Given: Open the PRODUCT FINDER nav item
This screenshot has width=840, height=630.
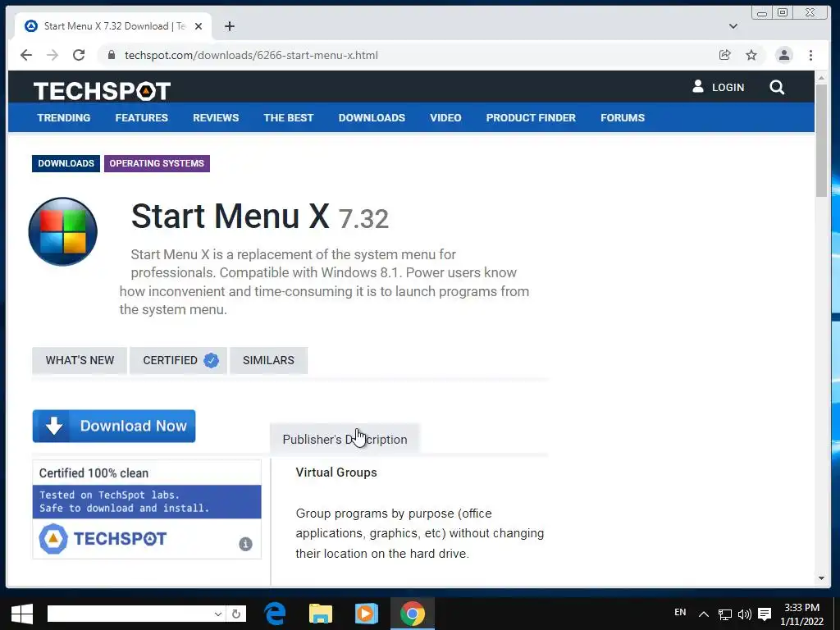Looking at the screenshot, I should pyautogui.click(x=531, y=118).
